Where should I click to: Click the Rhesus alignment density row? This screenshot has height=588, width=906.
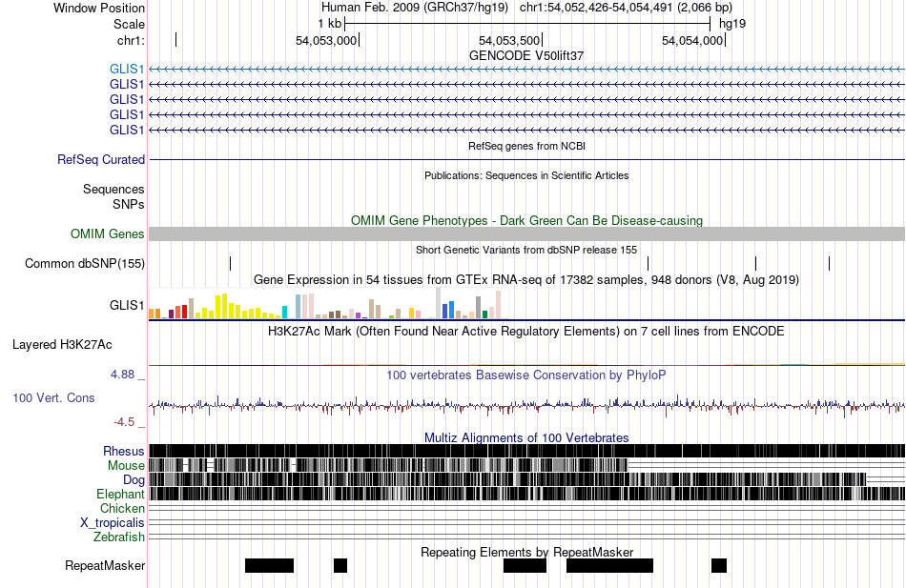(x=526, y=451)
